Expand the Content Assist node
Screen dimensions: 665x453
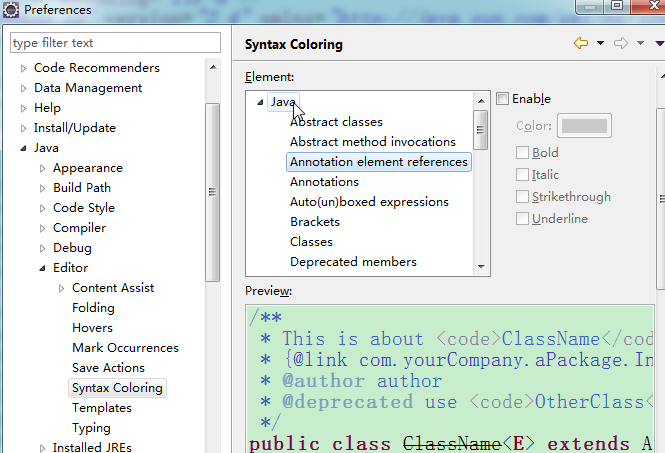coord(61,288)
